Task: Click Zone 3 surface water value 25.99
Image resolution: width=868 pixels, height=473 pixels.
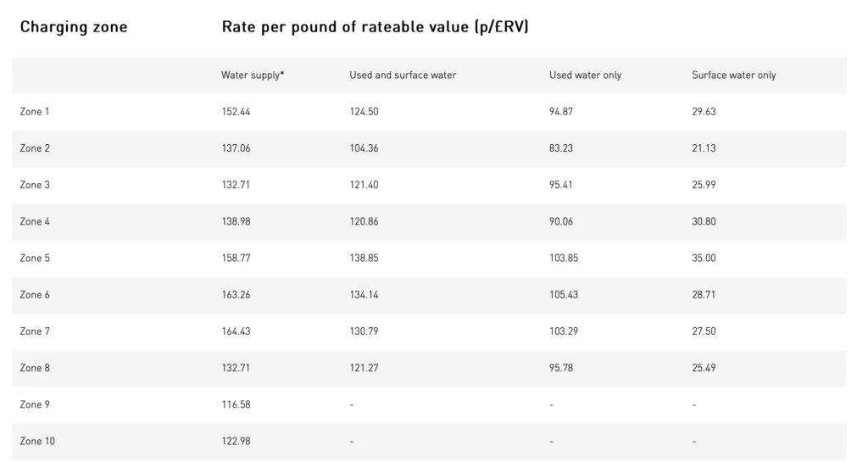Action: point(704,185)
